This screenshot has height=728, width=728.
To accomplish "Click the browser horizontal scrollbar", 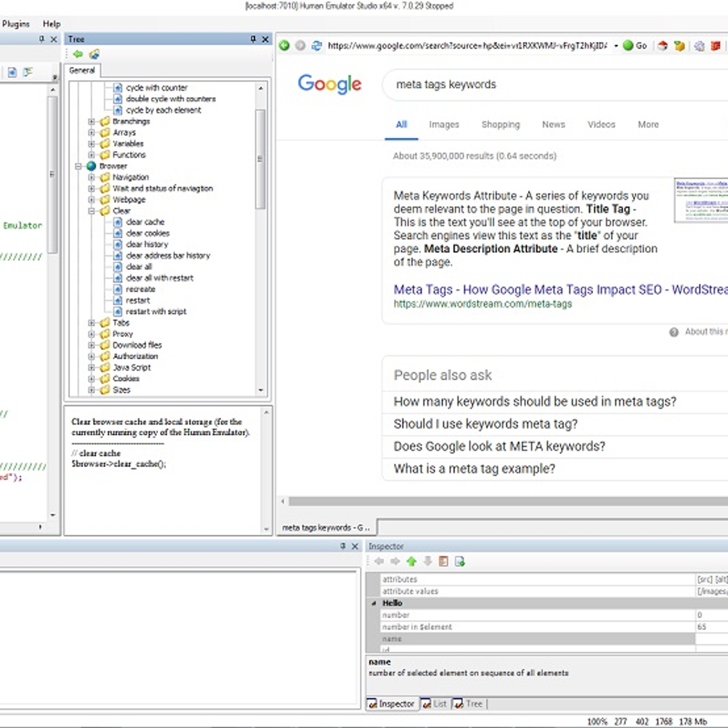I will (508, 501).
